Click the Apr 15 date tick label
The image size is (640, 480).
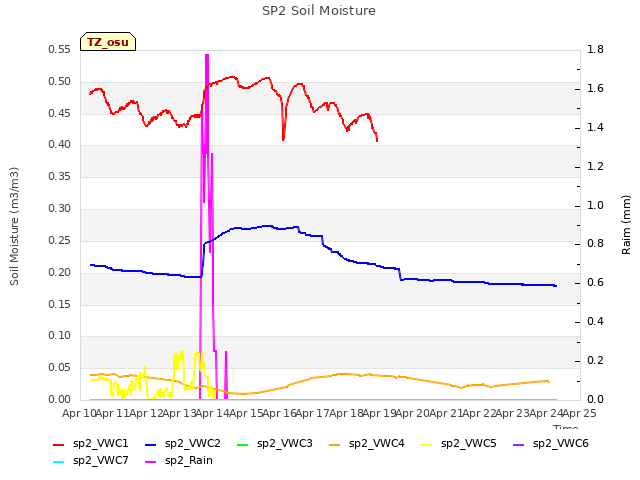coord(246,413)
